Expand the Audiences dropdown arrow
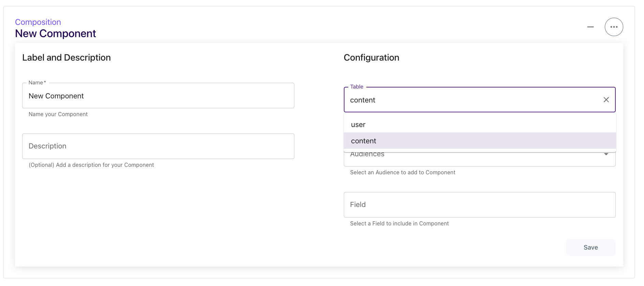This screenshot has height=286, width=644. [606, 154]
